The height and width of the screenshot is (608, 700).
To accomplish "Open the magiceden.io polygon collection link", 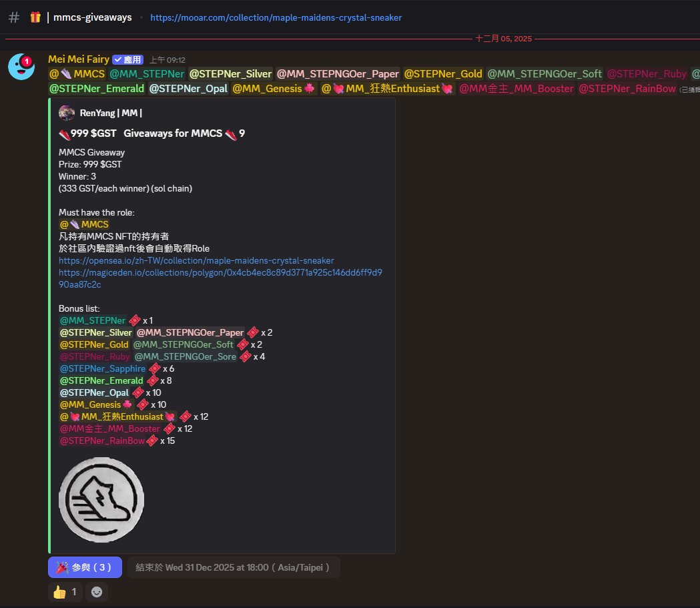I will pyautogui.click(x=220, y=278).
